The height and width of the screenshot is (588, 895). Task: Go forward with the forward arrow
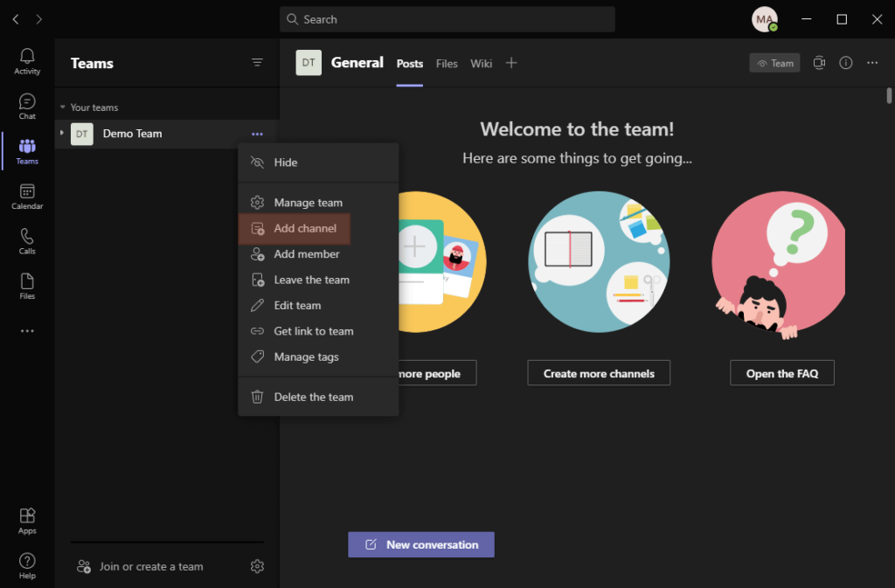pos(38,19)
